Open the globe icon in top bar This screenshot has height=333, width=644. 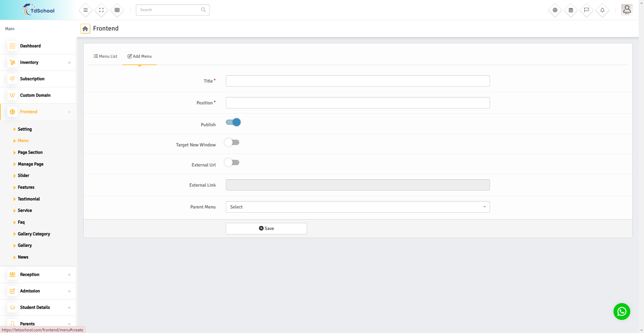[555, 10]
